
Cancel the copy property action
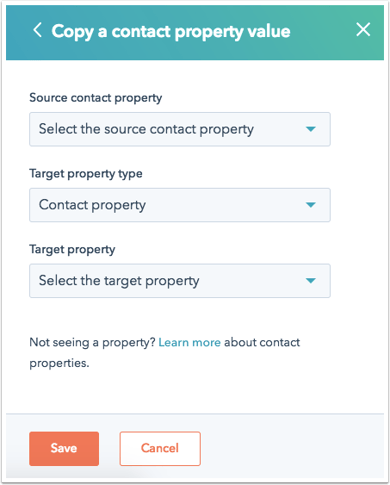tap(160, 448)
